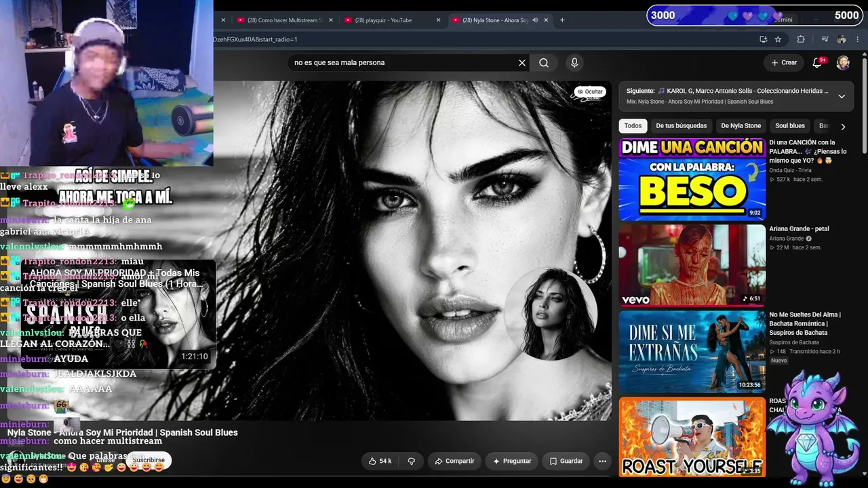Open the Suspiros de Bachata channel name

coord(793,342)
